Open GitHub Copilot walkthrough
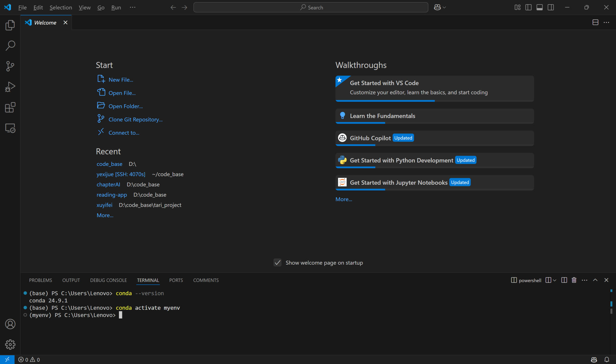The image size is (616, 364). (x=435, y=138)
